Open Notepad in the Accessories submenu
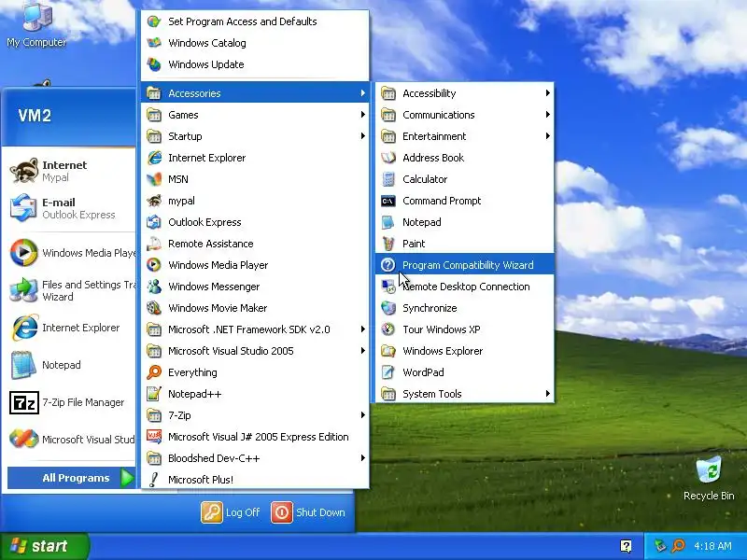Viewport: 747px width, 560px height. click(464, 222)
